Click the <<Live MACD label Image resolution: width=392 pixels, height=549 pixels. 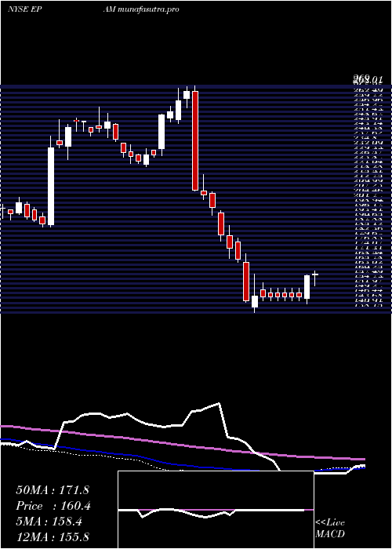pyautogui.click(x=330, y=528)
